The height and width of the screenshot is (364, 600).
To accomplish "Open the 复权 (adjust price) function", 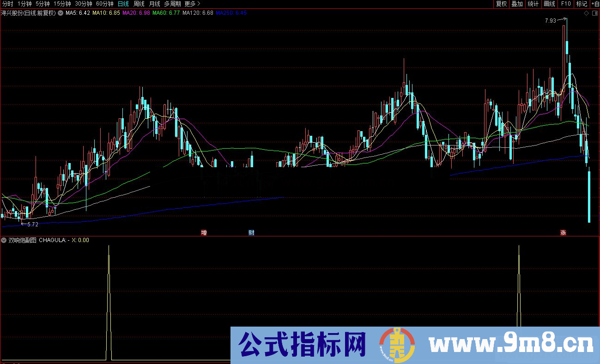I will (x=502, y=4).
